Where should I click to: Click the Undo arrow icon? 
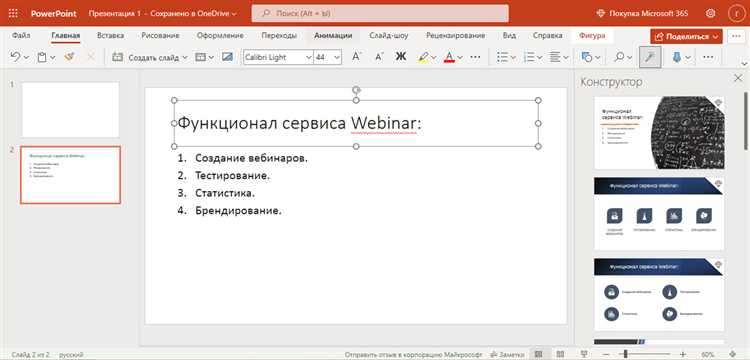(15, 57)
